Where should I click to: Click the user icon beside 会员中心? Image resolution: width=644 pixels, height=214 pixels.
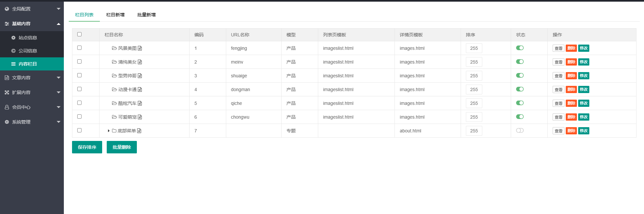point(7,107)
